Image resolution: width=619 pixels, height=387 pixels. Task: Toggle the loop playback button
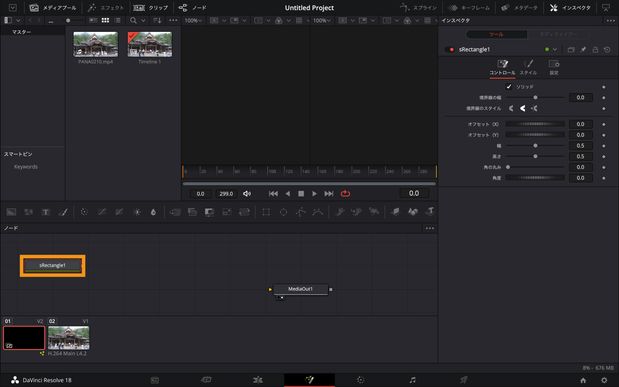click(x=345, y=194)
